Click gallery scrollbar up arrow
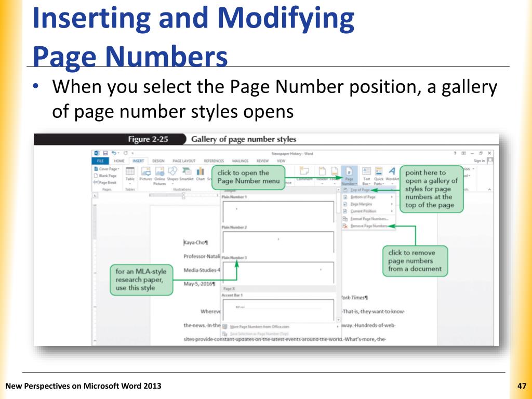Screen dimensions: 532x399 338,190
